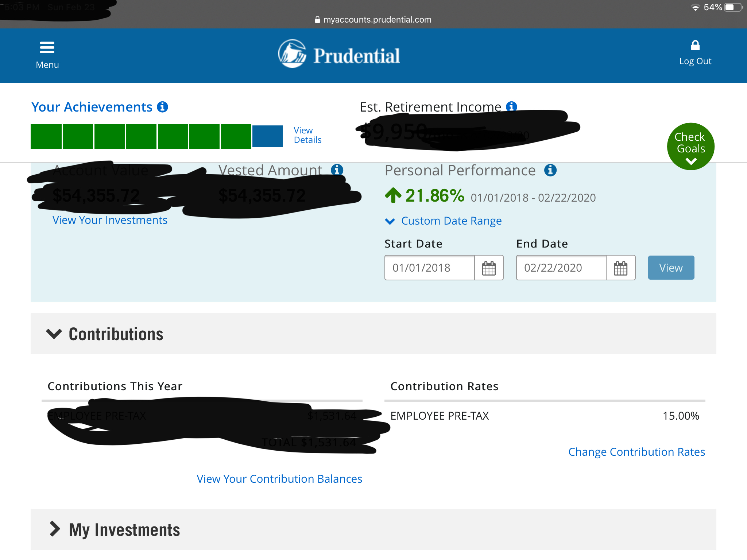The height and width of the screenshot is (560, 747).
Task: Click the EMPLOYEE PRE-TAX rate label
Action: (x=440, y=416)
